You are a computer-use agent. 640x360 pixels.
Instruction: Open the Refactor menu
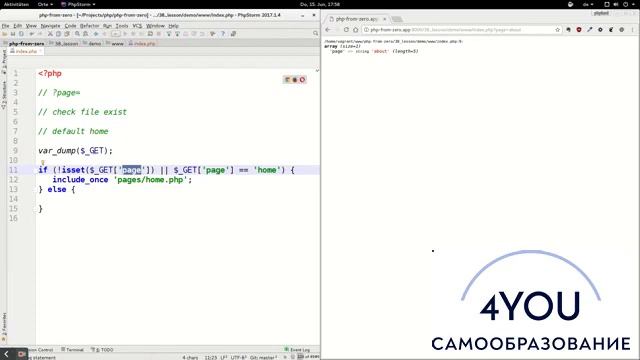click(89, 26)
